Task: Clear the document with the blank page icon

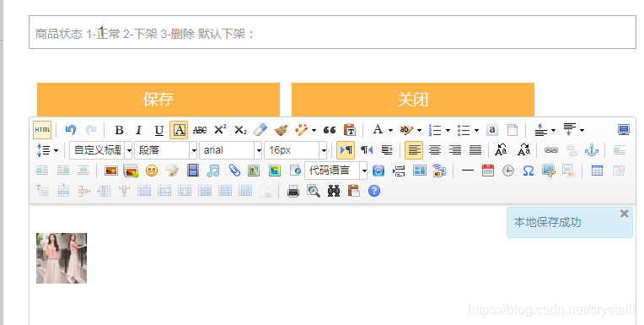Action: 513,130
